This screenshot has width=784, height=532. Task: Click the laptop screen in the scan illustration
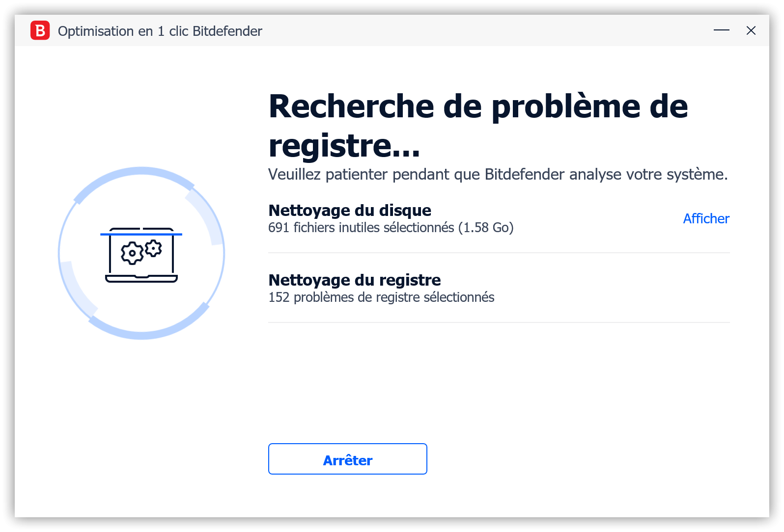[141, 250]
